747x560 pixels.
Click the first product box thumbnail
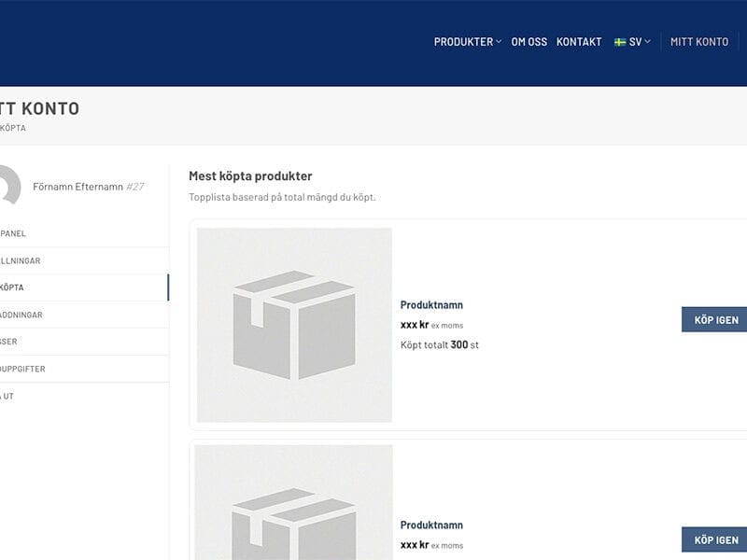[292, 327]
